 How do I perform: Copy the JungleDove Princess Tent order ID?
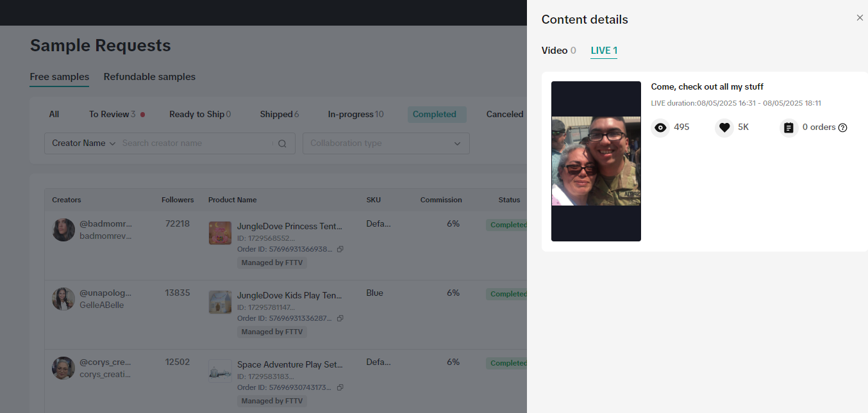340,249
